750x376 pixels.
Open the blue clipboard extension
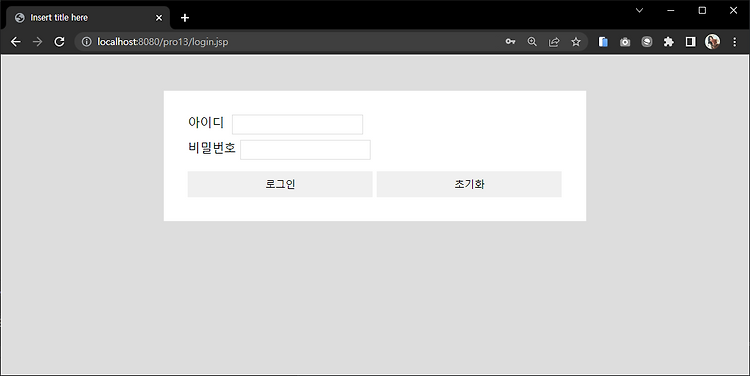(603, 42)
